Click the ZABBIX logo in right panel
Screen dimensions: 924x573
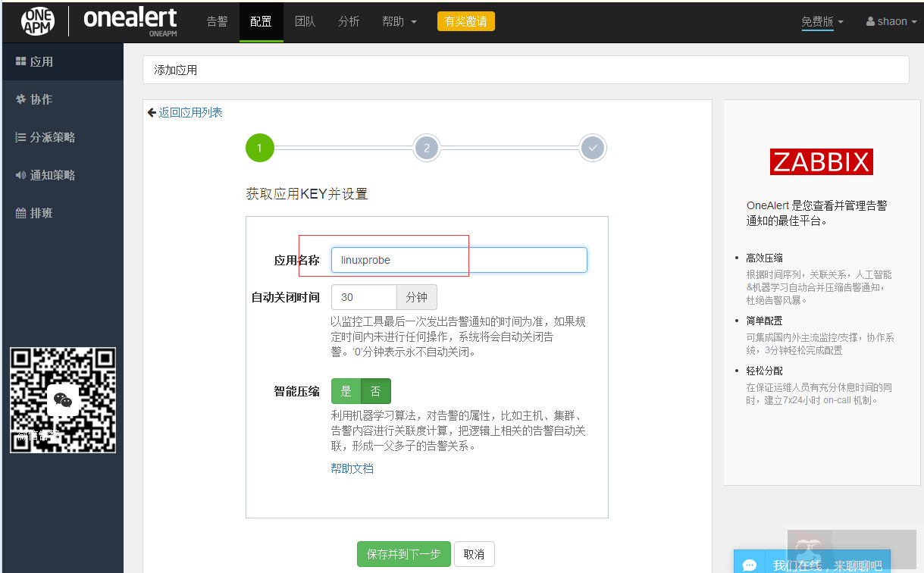click(821, 161)
